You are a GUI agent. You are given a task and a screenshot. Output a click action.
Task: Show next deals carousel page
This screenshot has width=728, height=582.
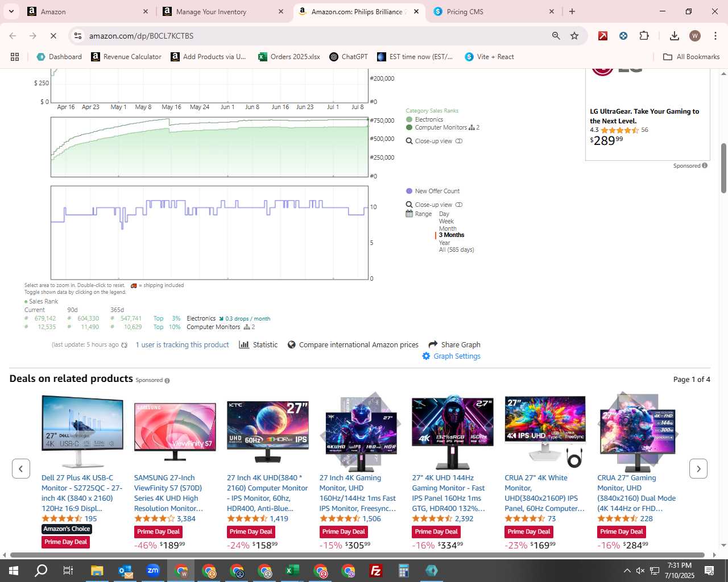pyautogui.click(x=698, y=469)
